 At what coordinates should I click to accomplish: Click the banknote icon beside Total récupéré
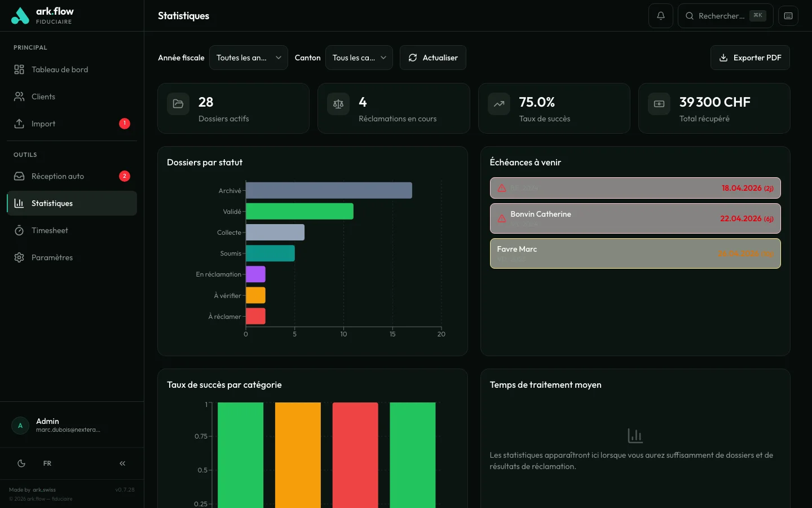click(x=659, y=104)
